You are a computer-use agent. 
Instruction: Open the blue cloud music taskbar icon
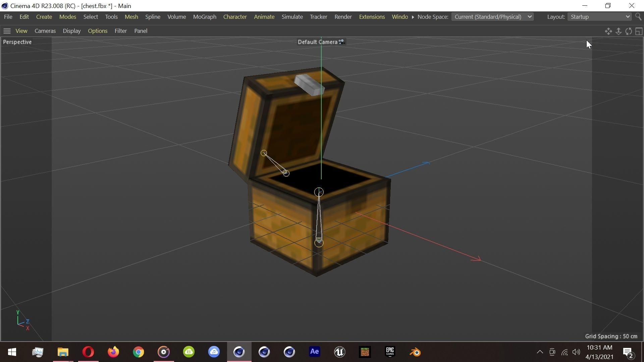(x=214, y=352)
